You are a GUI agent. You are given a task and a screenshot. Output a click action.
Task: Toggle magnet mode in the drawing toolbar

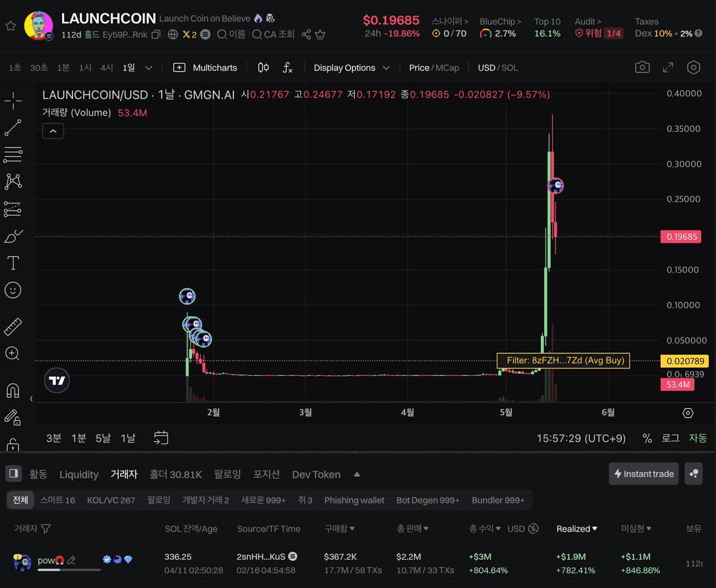(13, 390)
